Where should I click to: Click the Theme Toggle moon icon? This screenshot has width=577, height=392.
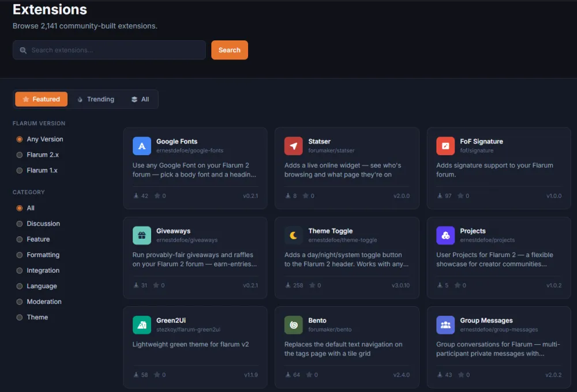(293, 235)
